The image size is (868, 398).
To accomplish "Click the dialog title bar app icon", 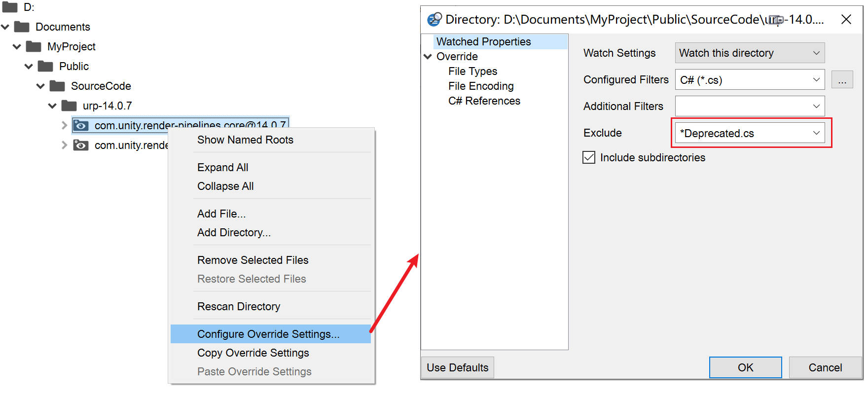I will (x=434, y=19).
